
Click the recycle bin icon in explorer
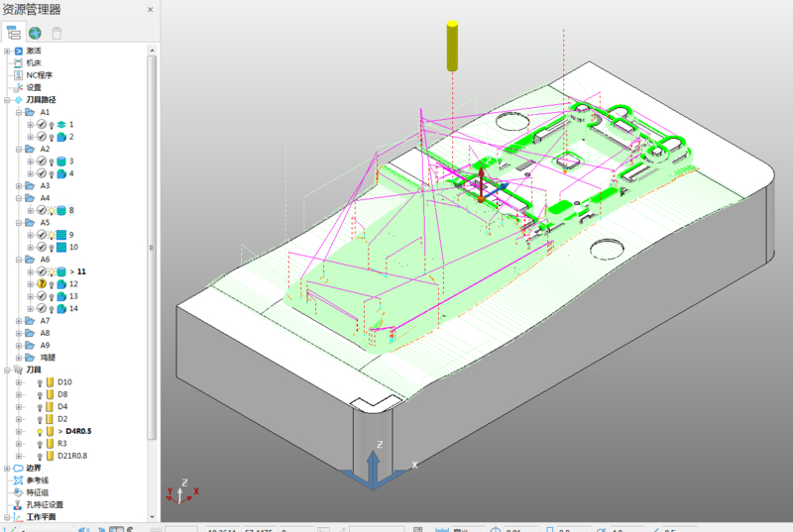(57, 32)
